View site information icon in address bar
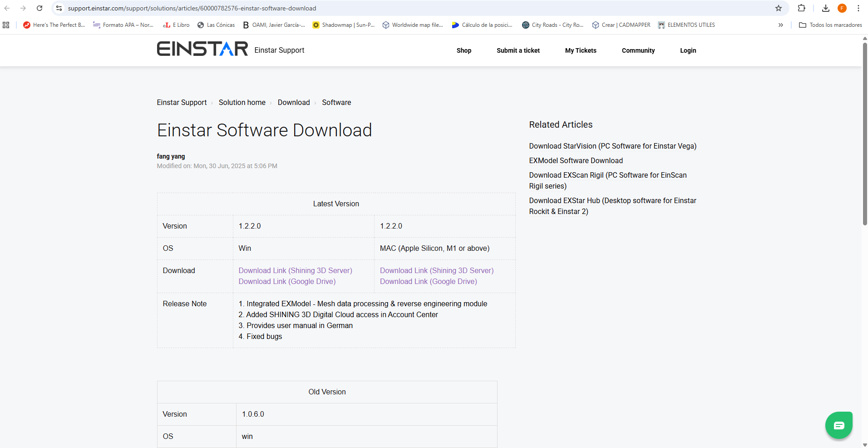This screenshot has width=868, height=448. [59, 8]
